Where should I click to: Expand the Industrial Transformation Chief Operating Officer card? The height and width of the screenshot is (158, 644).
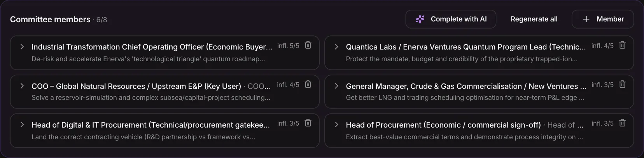click(22, 47)
